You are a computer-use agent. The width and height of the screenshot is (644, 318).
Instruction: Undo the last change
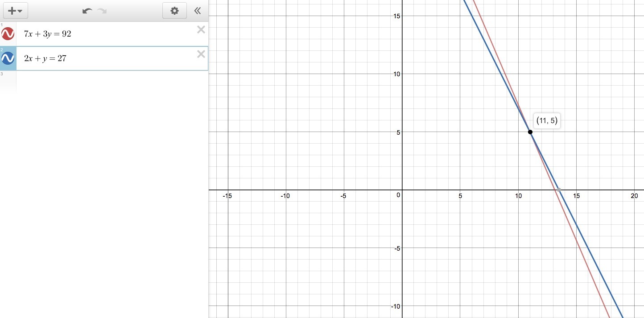[87, 11]
